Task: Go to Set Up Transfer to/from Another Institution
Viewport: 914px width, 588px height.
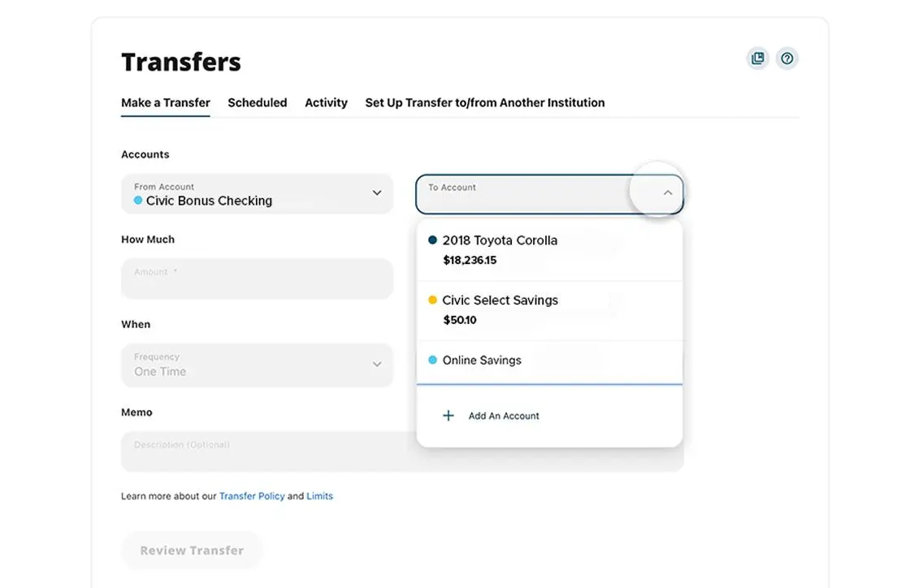Action: (x=484, y=103)
